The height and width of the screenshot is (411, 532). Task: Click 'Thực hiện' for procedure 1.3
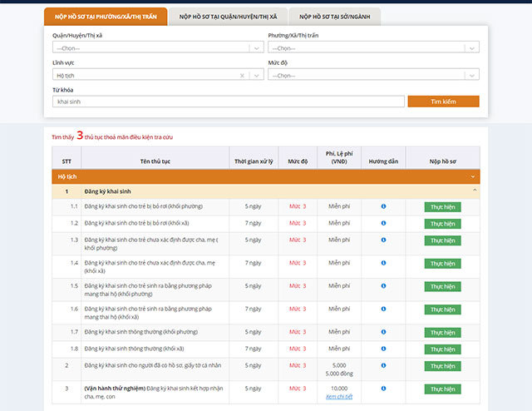442,240
